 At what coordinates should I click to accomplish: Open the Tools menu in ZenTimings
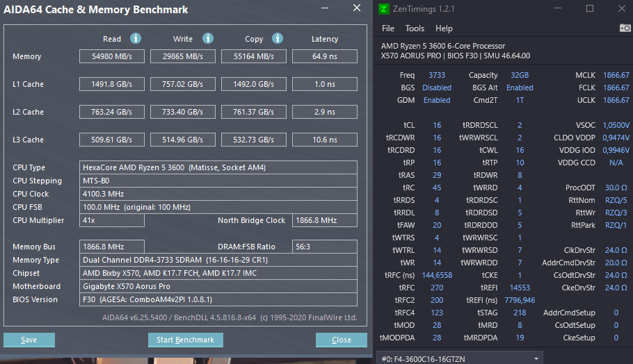[415, 28]
